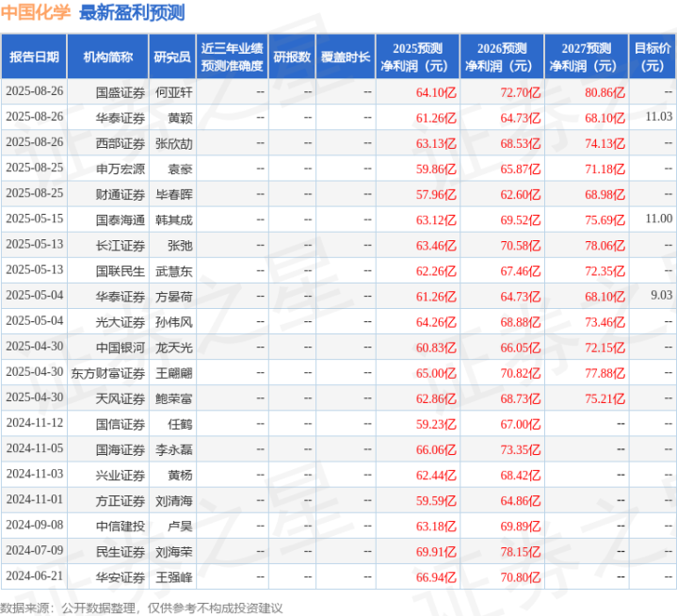Select the 申万宏源 row institution name
The height and width of the screenshot is (616, 677).
(x=121, y=169)
